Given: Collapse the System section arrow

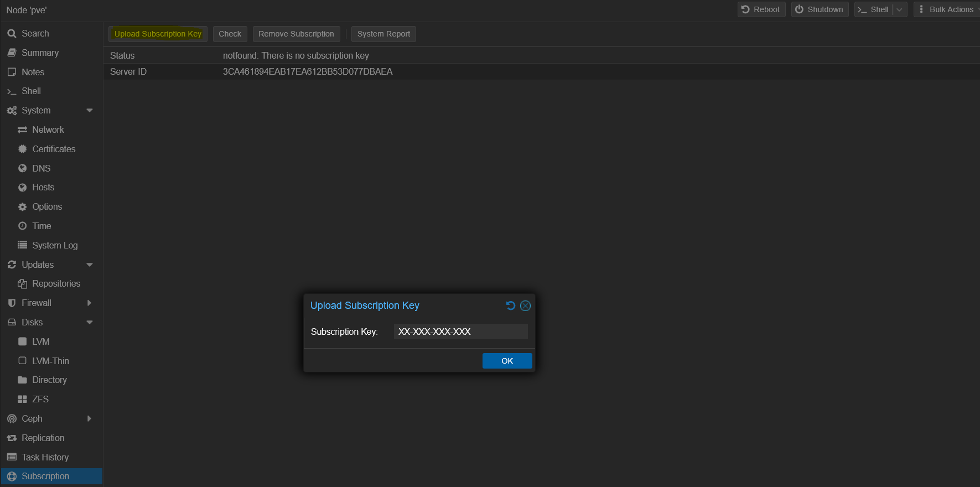Looking at the screenshot, I should coord(90,111).
